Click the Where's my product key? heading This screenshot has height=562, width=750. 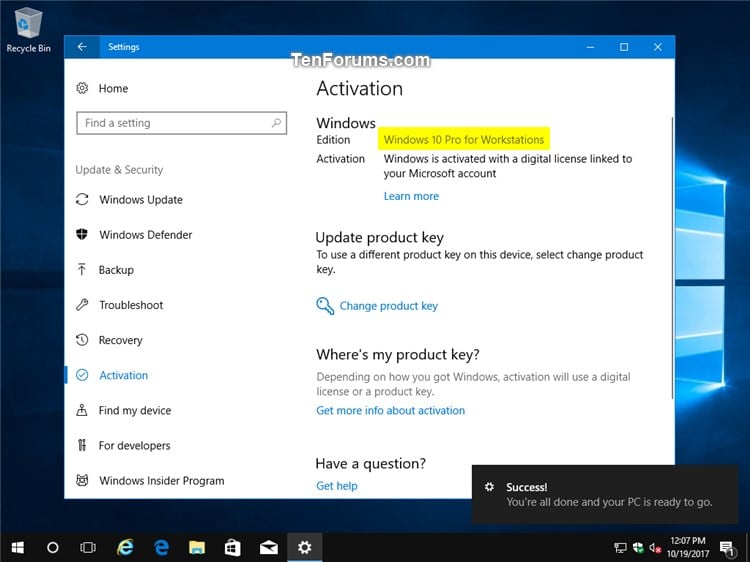(397, 354)
